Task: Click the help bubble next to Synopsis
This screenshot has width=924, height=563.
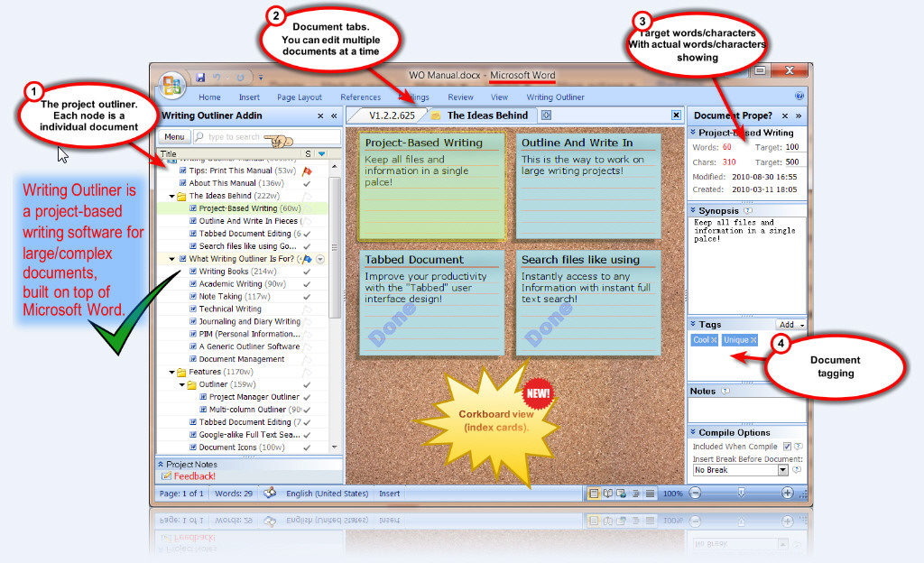Action: click(x=748, y=211)
